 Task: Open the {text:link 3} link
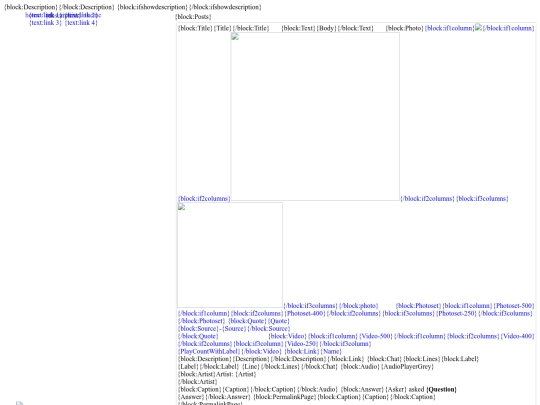point(45,23)
